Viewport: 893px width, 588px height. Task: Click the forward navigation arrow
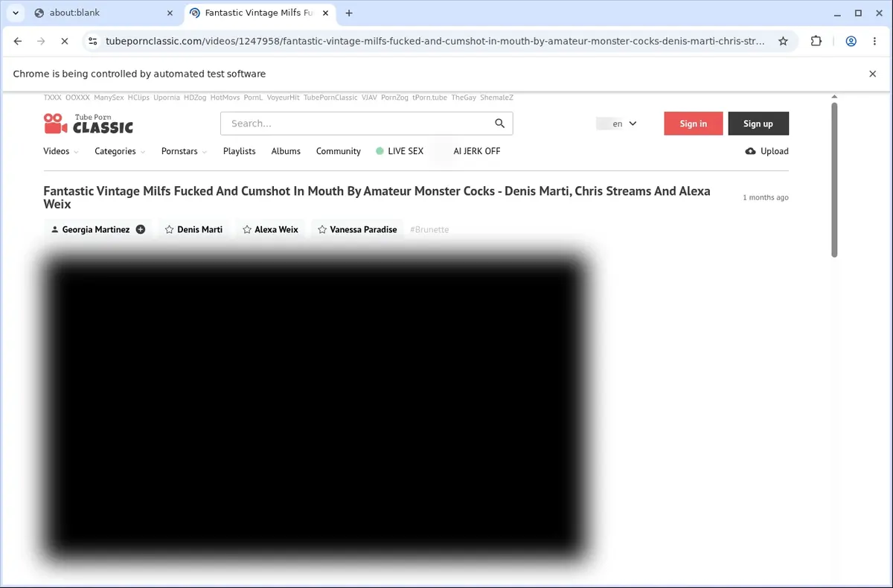(41, 41)
